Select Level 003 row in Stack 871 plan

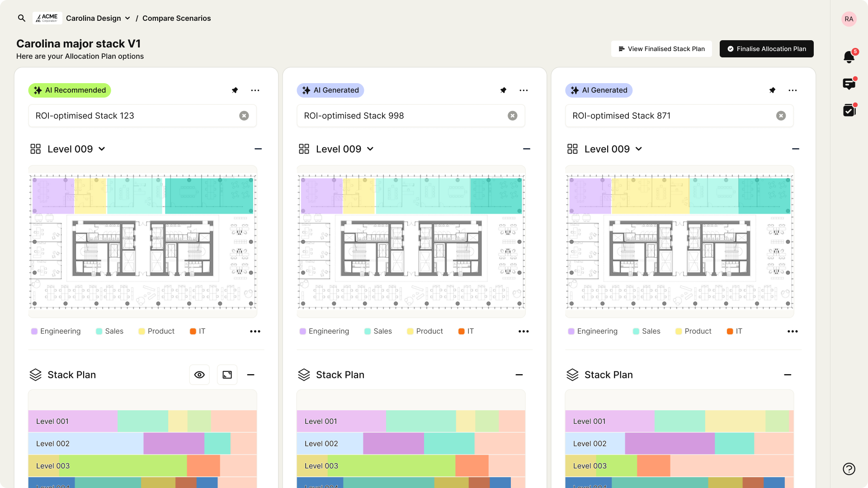coord(679,466)
